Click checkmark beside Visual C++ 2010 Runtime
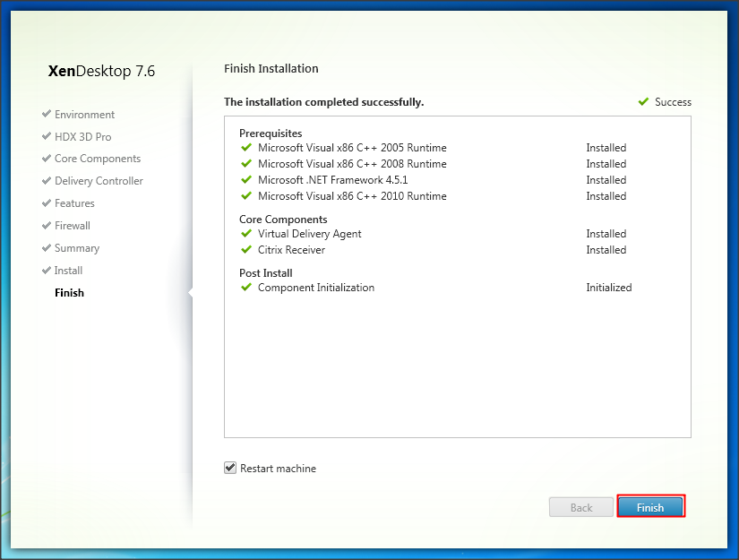 246,196
